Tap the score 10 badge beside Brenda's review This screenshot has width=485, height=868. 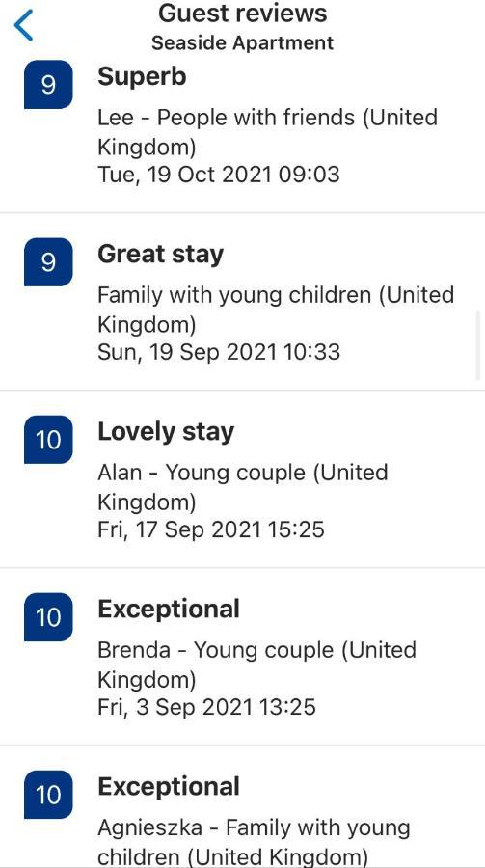(48, 617)
